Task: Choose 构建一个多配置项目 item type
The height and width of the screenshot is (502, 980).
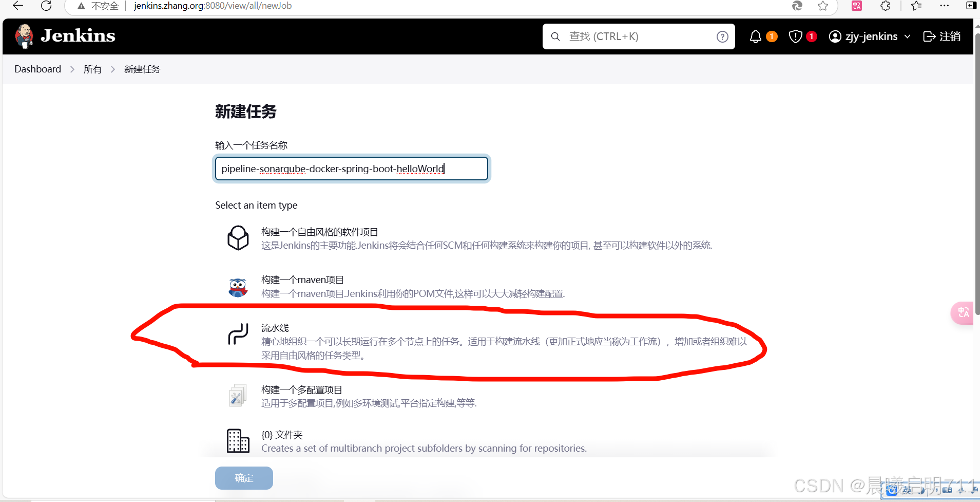Action: (x=301, y=389)
